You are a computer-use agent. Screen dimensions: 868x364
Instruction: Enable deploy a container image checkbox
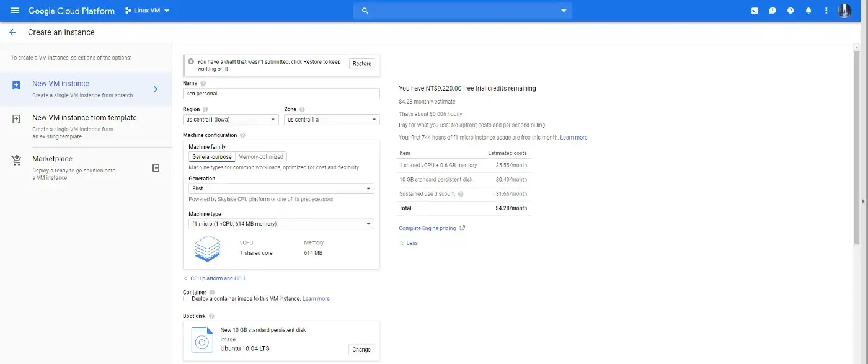point(186,299)
